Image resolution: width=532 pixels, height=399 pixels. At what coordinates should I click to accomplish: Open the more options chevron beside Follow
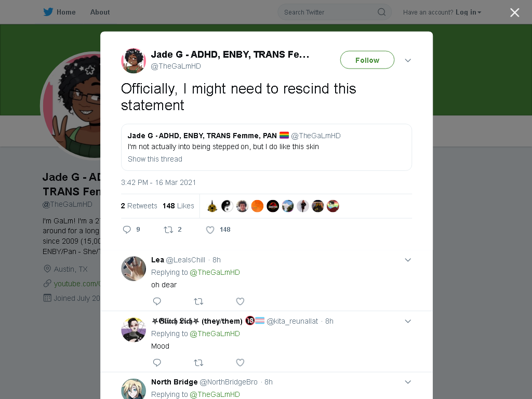[x=408, y=60]
